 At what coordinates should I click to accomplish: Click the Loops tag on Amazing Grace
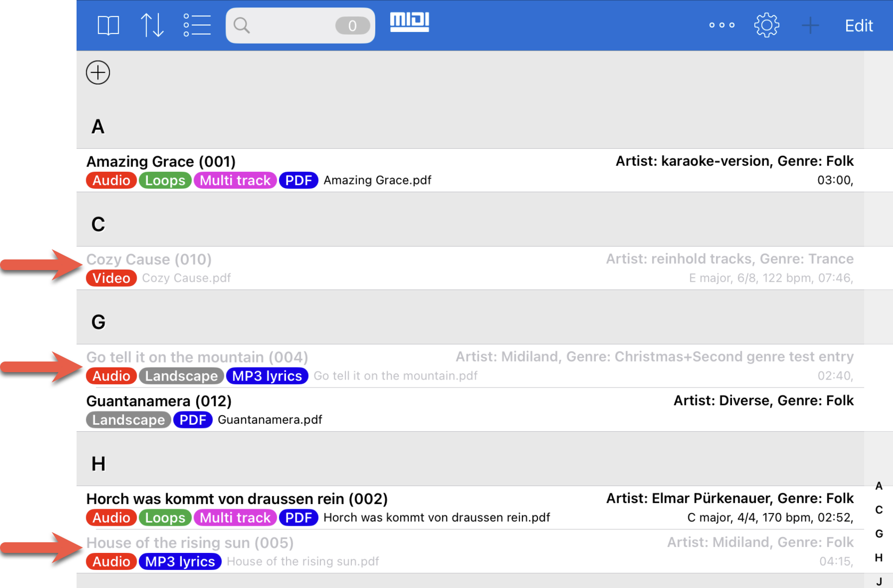coord(165,181)
